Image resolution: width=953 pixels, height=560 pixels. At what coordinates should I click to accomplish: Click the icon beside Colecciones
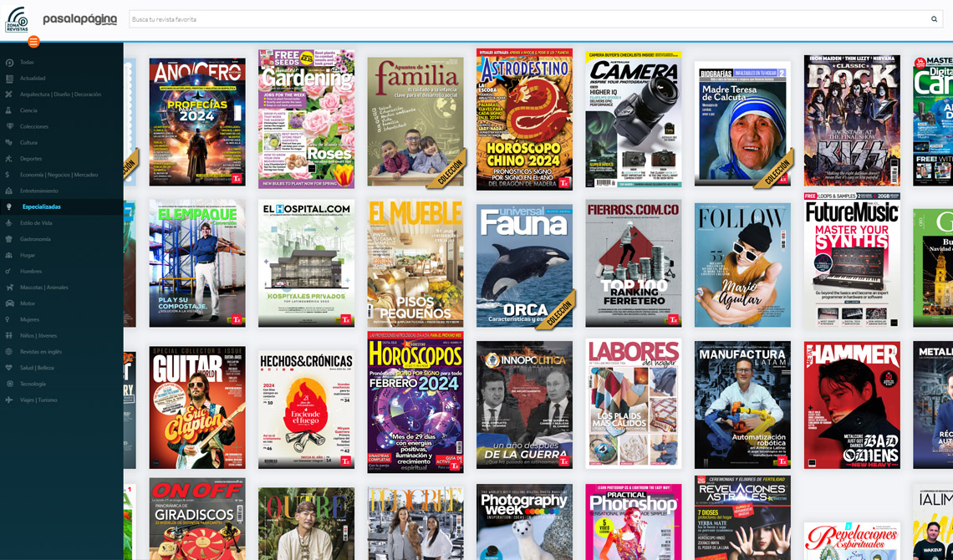(9, 126)
